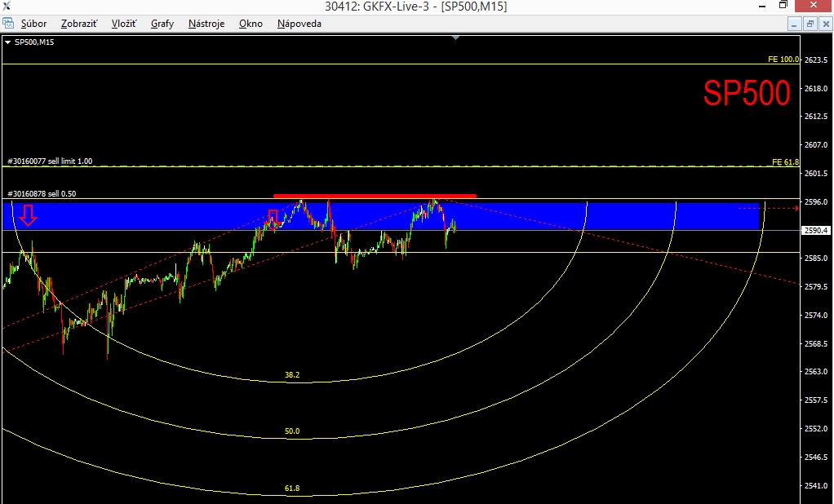
Task: Select the thick red horizontal resistance line
Action: pos(375,196)
